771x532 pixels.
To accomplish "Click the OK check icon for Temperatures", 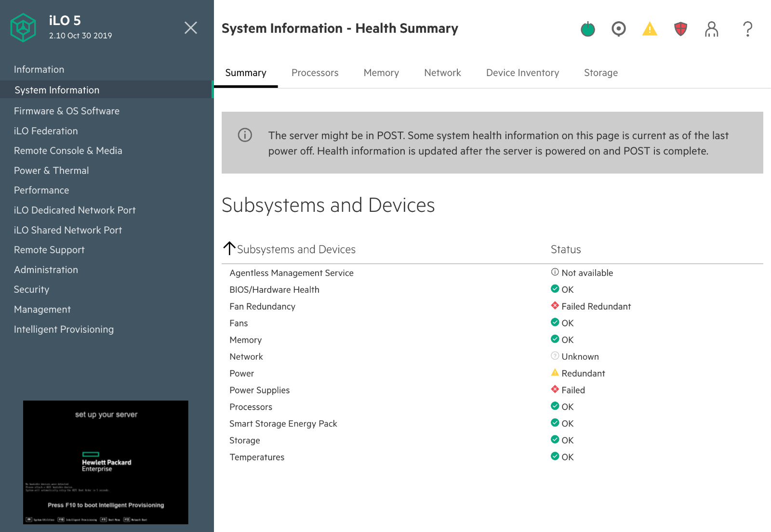I will point(555,456).
